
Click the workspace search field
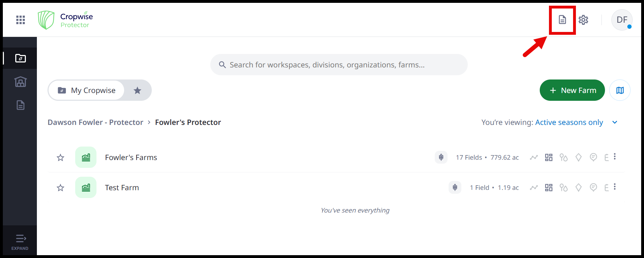click(339, 65)
